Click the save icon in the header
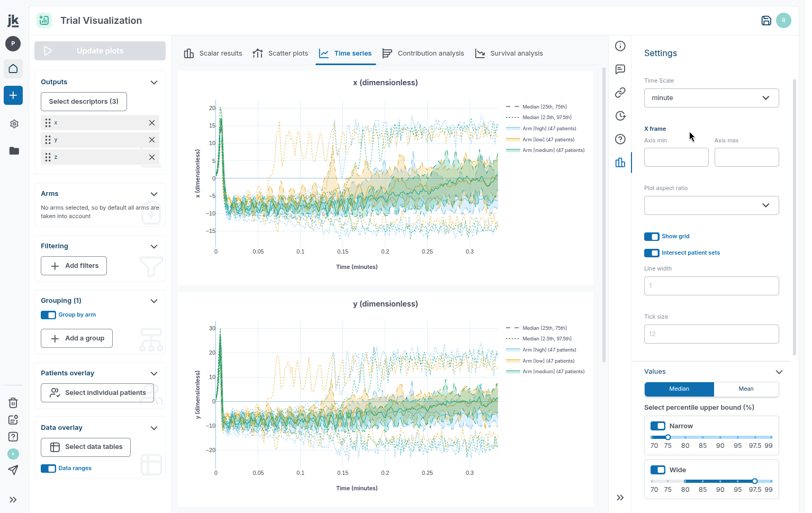The width and height of the screenshot is (812, 513). [766, 21]
